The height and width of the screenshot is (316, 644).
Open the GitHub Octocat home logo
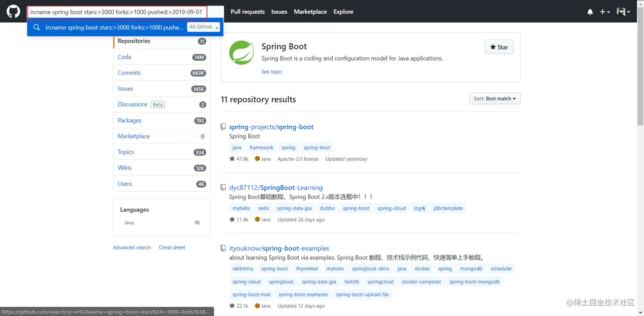click(13, 11)
